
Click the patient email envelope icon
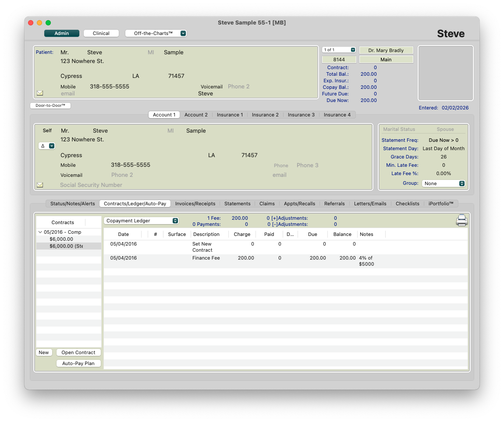pyautogui.click(x=40, y=93)
